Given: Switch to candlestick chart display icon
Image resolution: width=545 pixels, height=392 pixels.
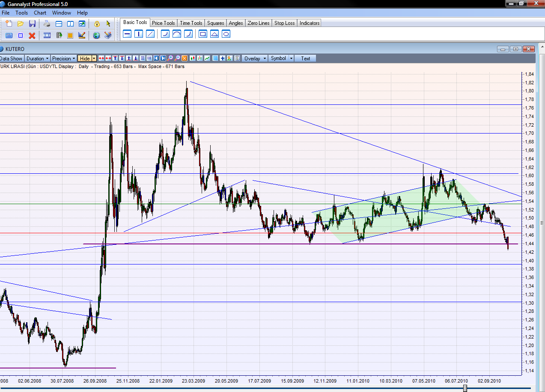Looking at the screenshot, I should (x=193, y=58).
